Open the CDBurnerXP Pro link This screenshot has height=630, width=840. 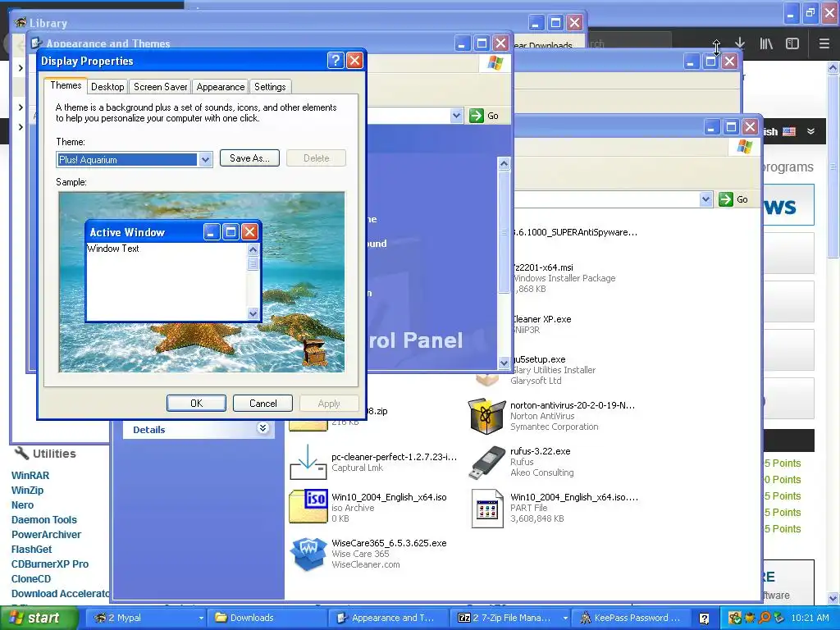click(50, 564)
